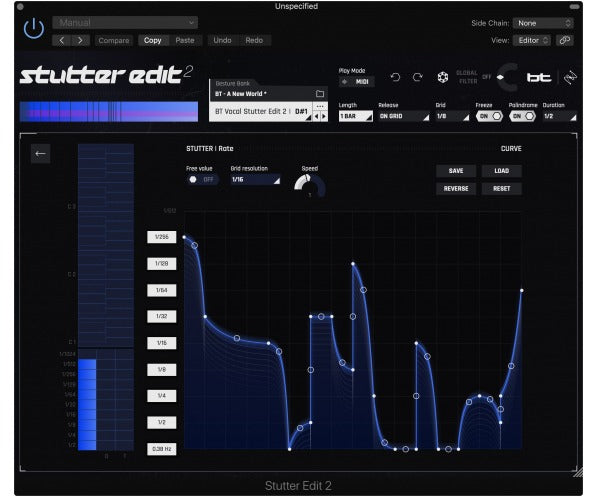This screenshot has height=497, width=597.
Task: Click the resize grip at window corner
Action: [x=578, y=472]
